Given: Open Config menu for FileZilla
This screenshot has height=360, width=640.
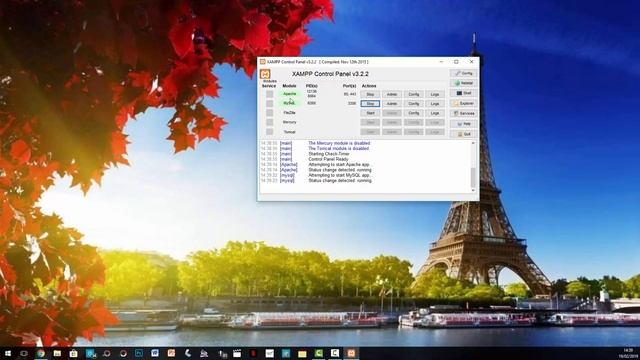Looking at the screenshot, I should (413, 113).
